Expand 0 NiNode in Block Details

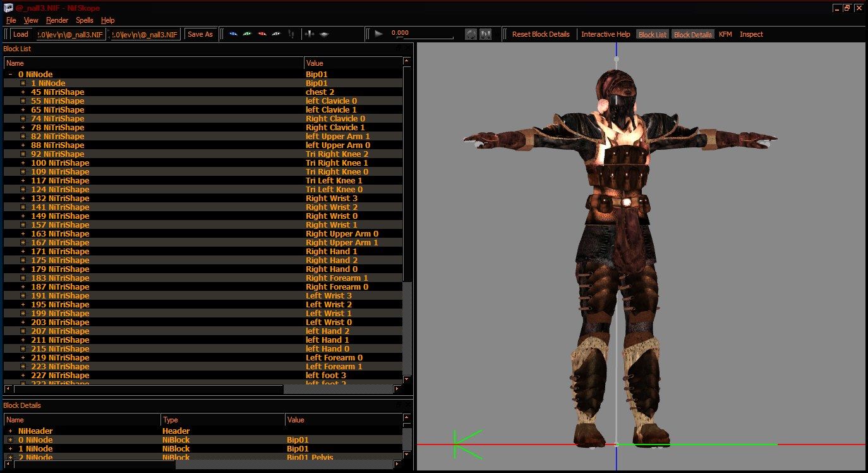(x=10, y=440)
